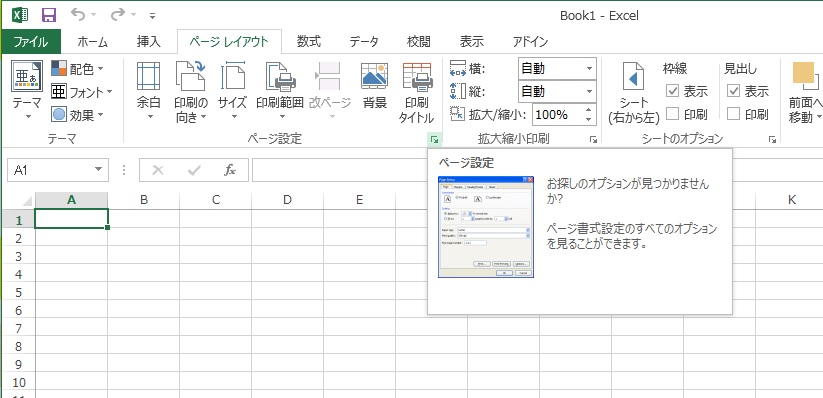
Task: Open the Name Box dropdown arrow
Action: 98,170
